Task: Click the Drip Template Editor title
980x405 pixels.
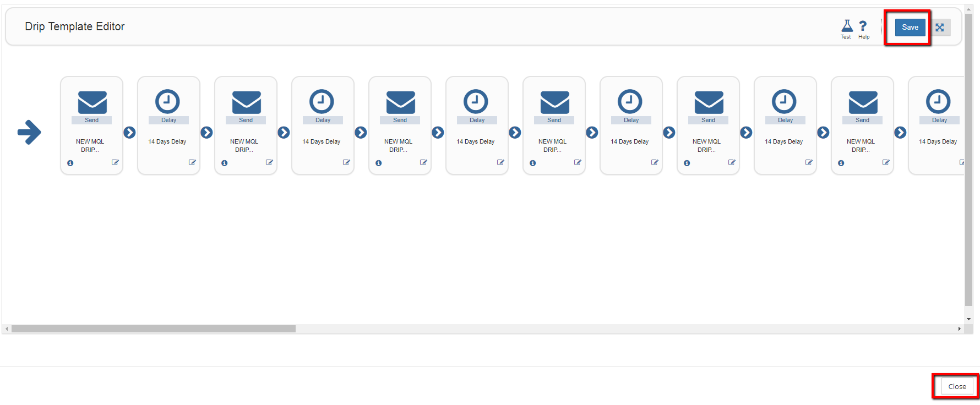Action: click(x=75, y=26)
